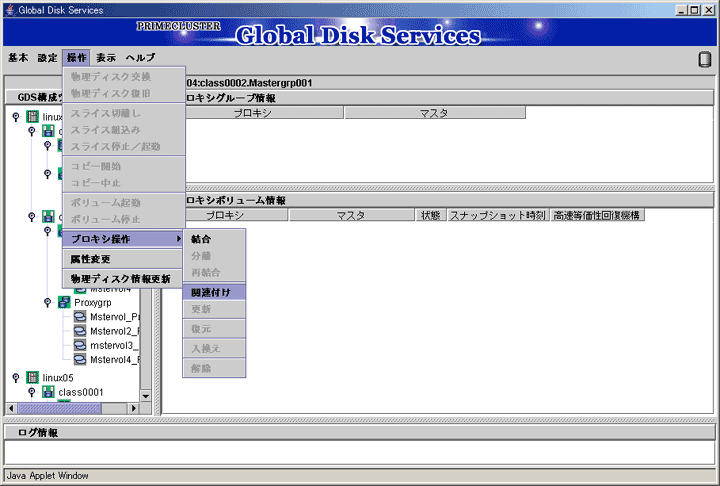Select the Mstervol4_ tree row
Viewport: 720px width, 486px height.
coord(114,359)
